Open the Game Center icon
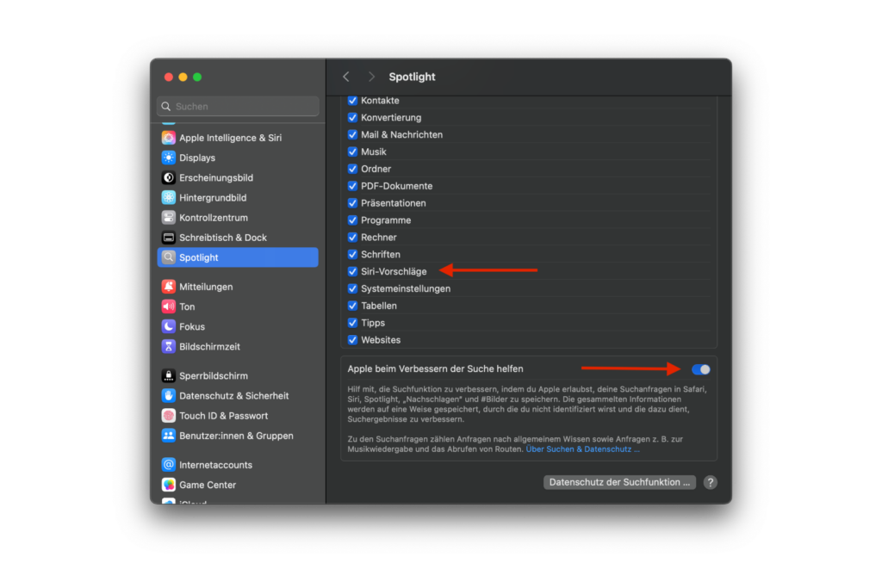Image resolution: width=882 pixels, height=588 pixels. click(169, 485)
